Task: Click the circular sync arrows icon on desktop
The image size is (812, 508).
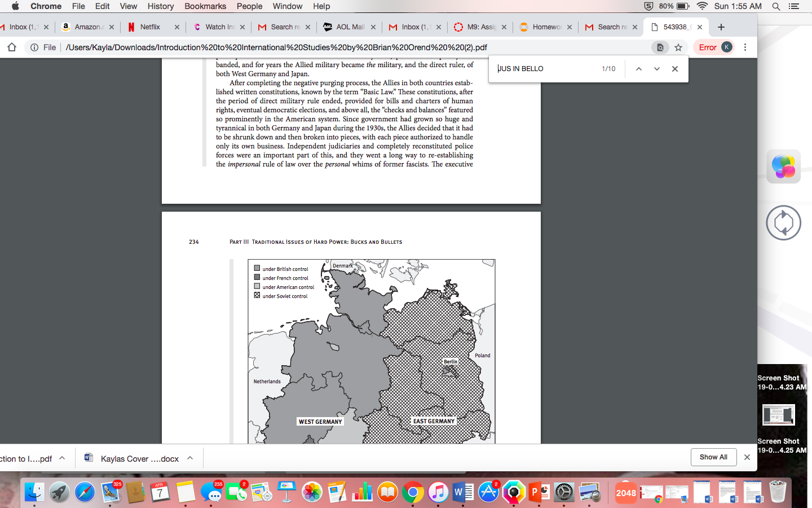Action: tap(783, 222)
